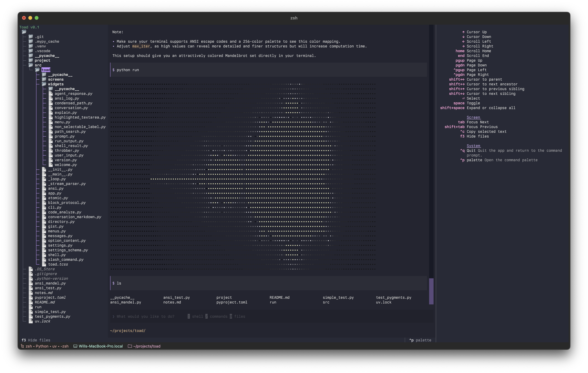Select pyproject.toml in the tree
Image resolution: width=588 pixels, height=373 pixels.
(x=50, y=297)
